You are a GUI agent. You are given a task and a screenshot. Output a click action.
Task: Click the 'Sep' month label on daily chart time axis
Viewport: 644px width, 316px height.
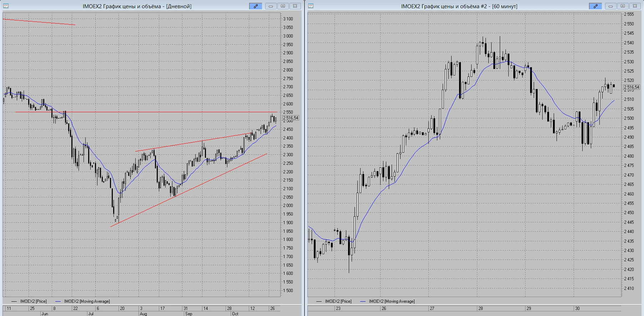coord(189,313)
